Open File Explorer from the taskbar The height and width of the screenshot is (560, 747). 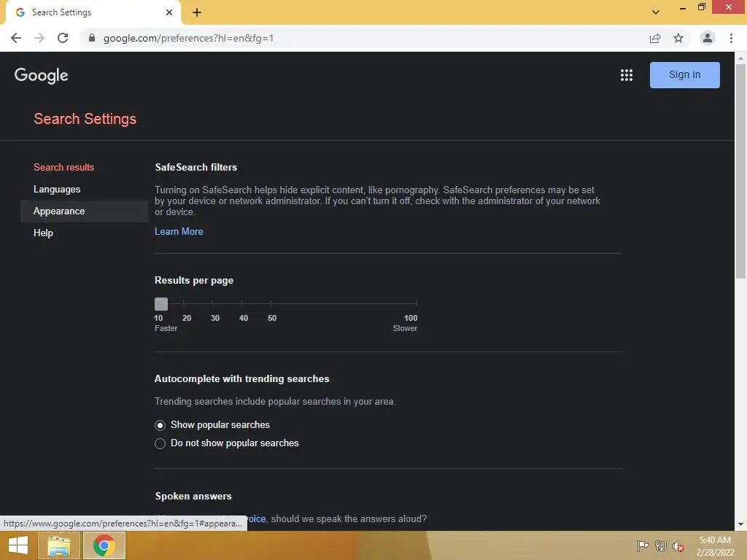point(59,545)
